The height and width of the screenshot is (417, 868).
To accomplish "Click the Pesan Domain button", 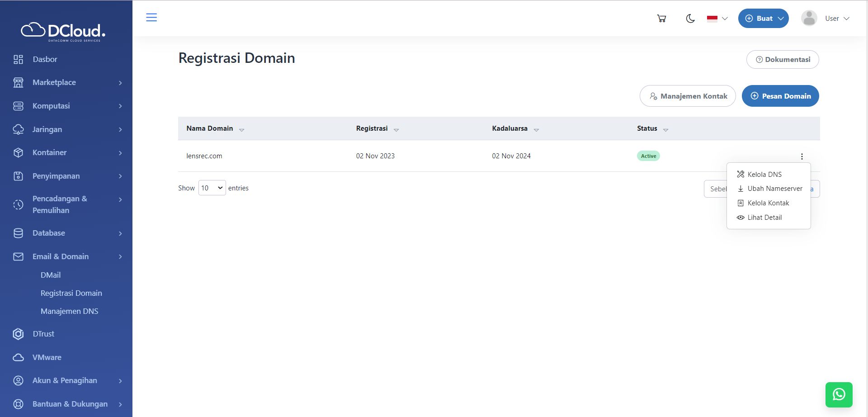I will (x=780, y=96).
